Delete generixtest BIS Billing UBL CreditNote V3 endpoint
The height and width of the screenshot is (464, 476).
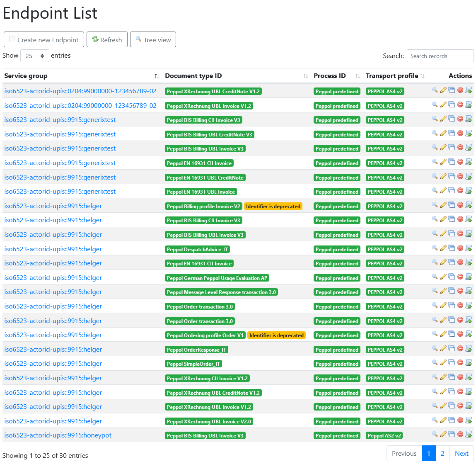[x=460, y=133]
